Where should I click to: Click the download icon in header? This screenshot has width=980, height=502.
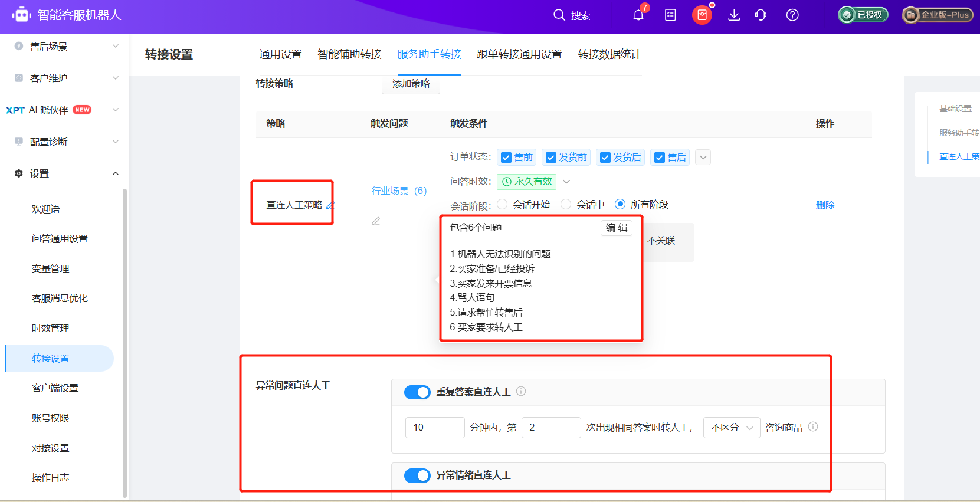coord(734,15)
